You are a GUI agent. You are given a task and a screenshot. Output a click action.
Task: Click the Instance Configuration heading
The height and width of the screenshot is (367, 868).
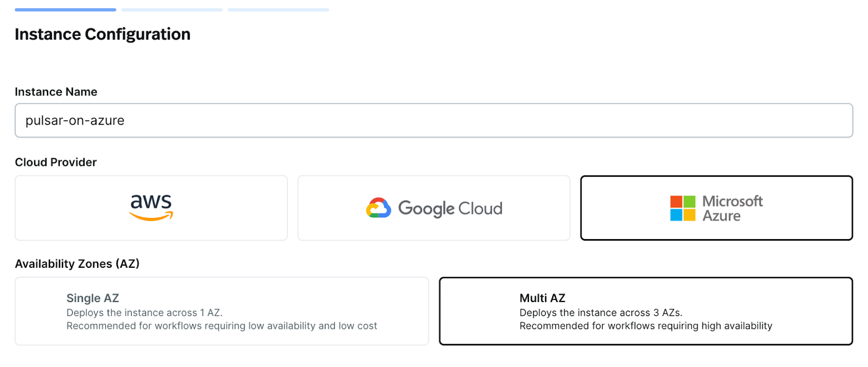point(103,34)
